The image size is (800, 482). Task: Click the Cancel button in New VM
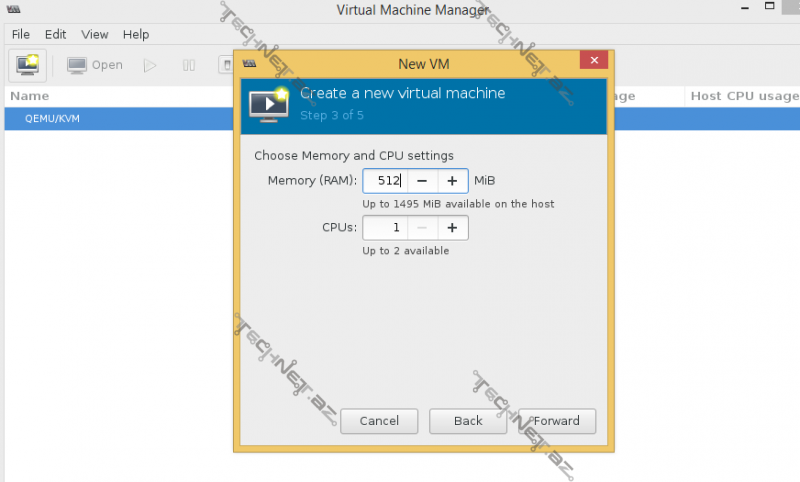[x=379, y=421]
